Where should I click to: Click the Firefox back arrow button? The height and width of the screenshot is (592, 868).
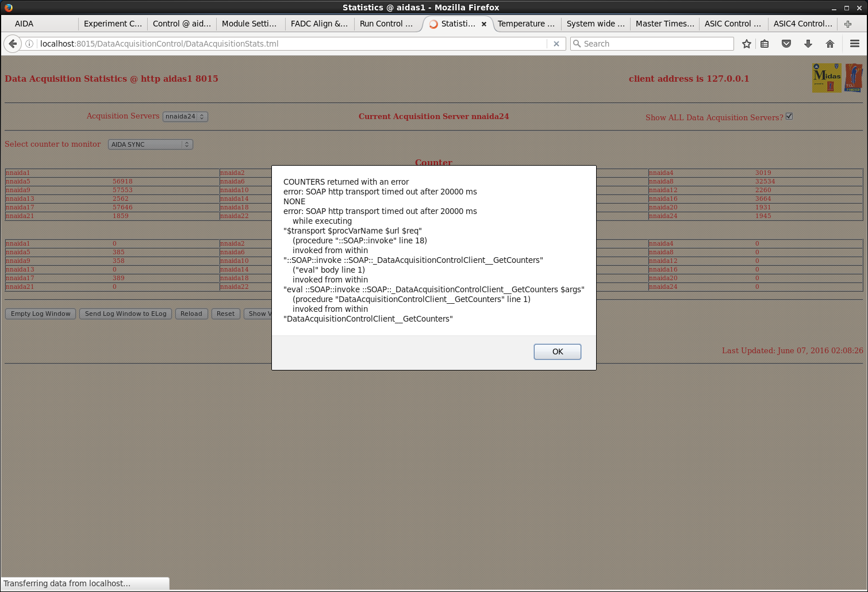coord(13,44)
